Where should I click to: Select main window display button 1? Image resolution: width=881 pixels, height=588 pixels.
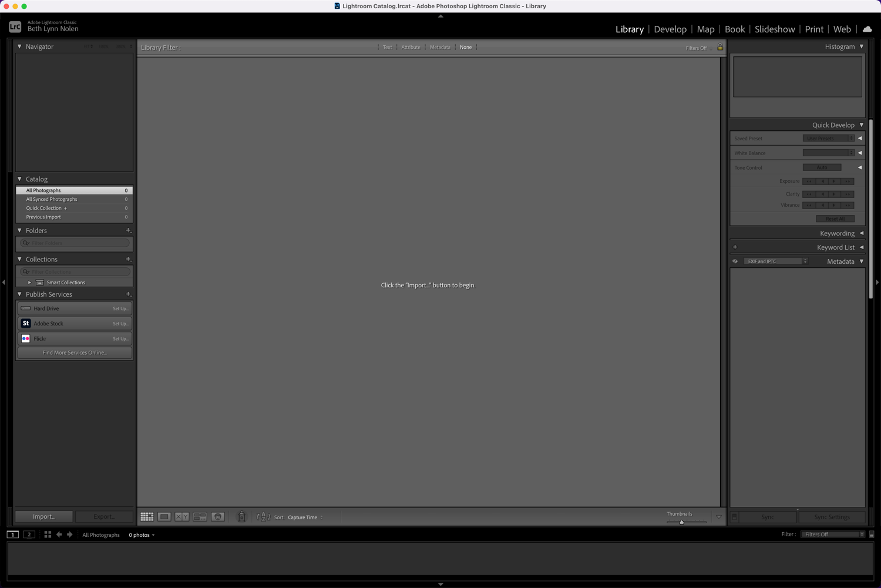12,535
